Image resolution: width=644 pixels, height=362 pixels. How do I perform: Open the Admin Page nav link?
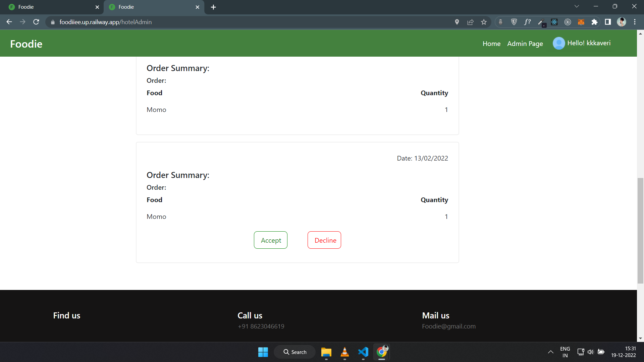525,44
